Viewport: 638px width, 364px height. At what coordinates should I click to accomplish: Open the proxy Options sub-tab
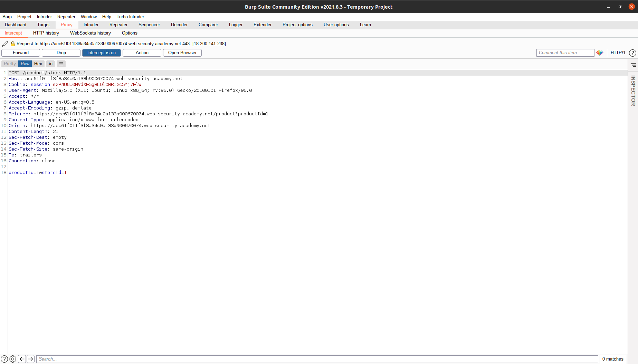[x=130, y=33]
